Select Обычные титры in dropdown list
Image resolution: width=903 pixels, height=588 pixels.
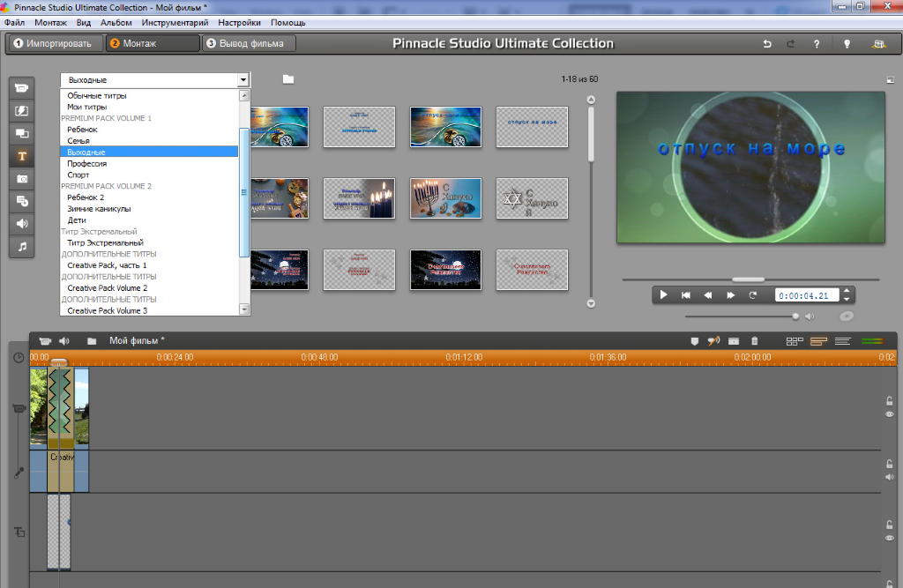click(x=97, y=95)
